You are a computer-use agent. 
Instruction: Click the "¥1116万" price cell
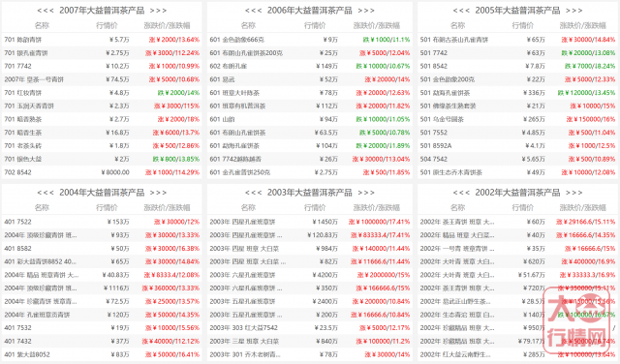[x=116, y=288]
